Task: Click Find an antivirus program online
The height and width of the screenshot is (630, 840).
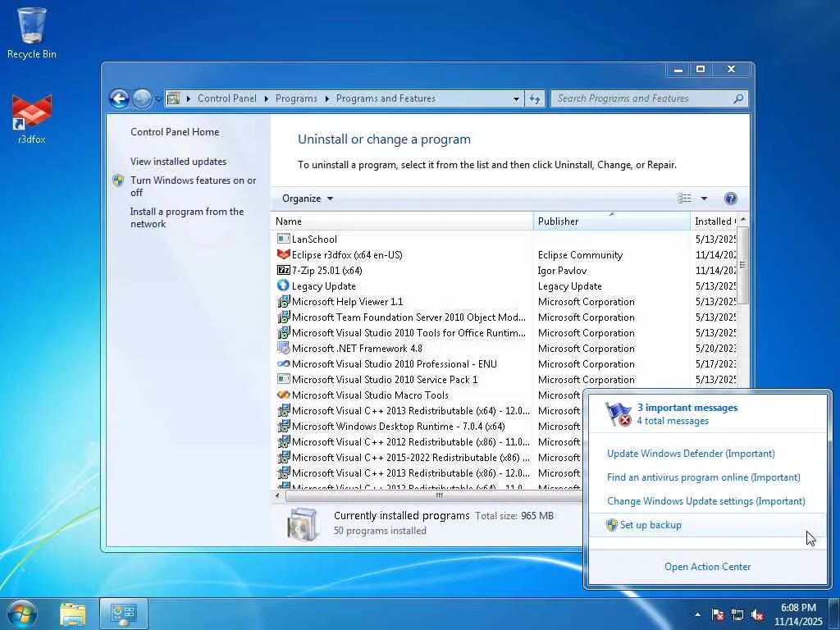Action: click(x=703, y=477)
